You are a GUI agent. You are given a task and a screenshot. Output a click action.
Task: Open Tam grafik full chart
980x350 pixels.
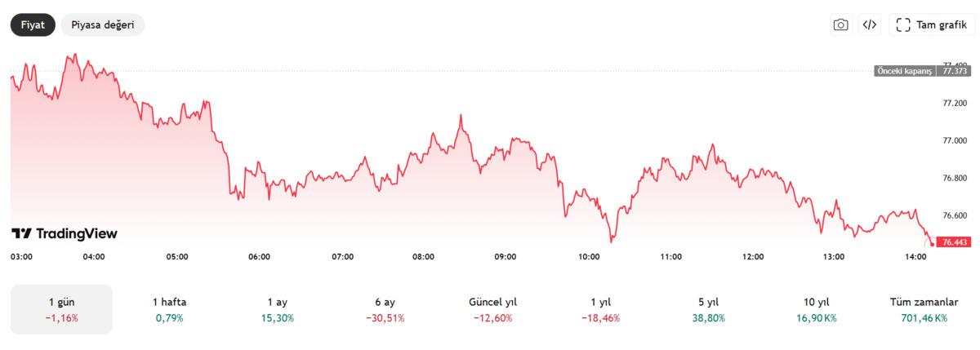coord(932,25)
